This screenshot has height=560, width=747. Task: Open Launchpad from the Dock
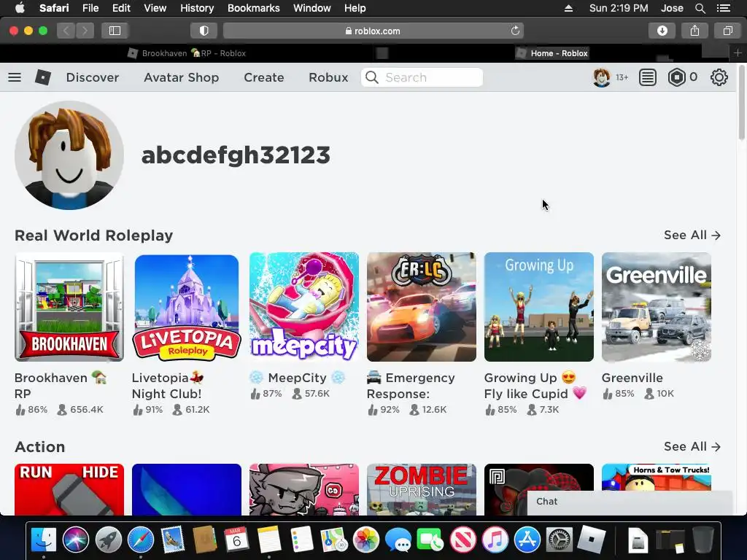(108, 540)
